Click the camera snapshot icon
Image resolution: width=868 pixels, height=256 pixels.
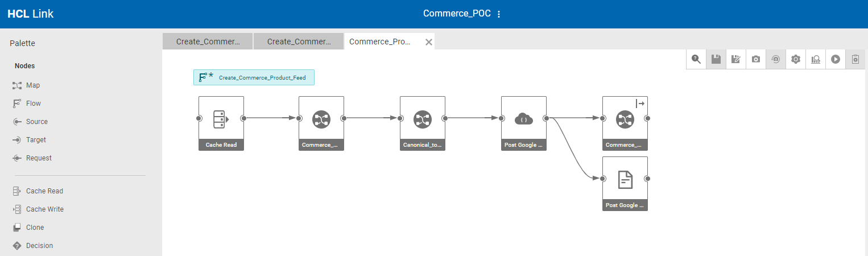coord(756,59)
